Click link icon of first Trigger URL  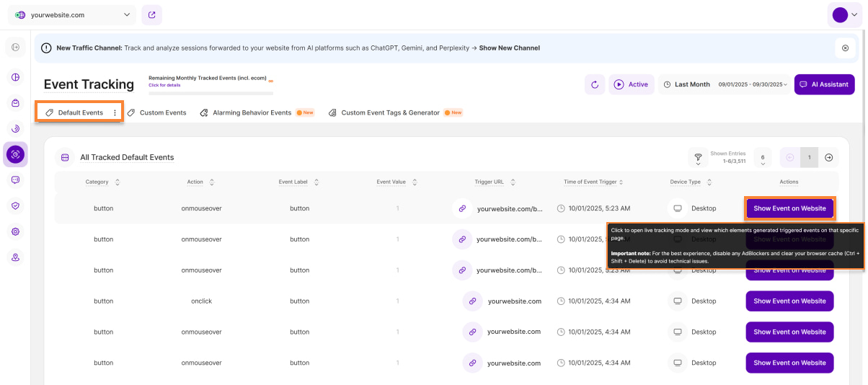pos(461,208)
